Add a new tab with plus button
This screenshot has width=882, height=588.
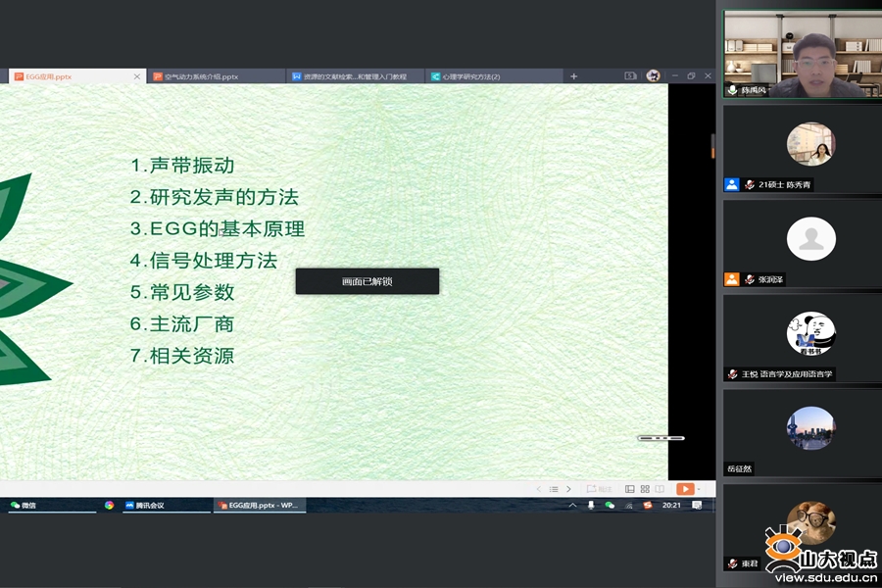point(574,76)
